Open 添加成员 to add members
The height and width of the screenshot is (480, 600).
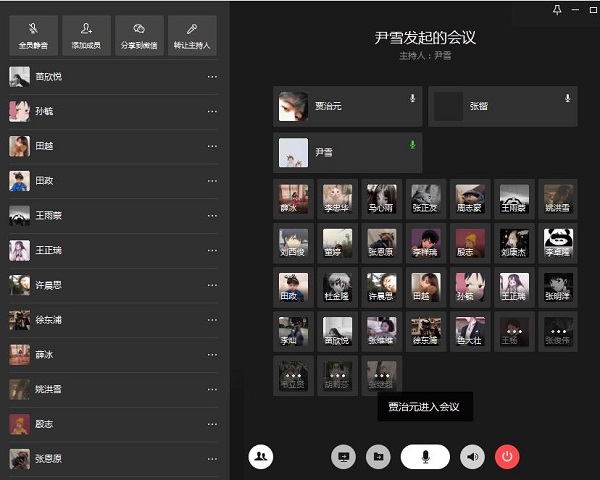click(89, 36)
